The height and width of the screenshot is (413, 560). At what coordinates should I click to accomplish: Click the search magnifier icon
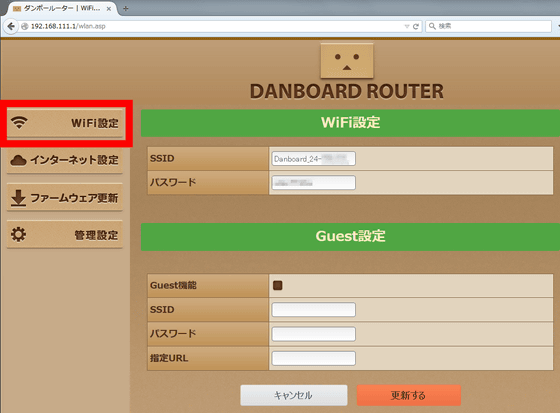tap(432, 26)
